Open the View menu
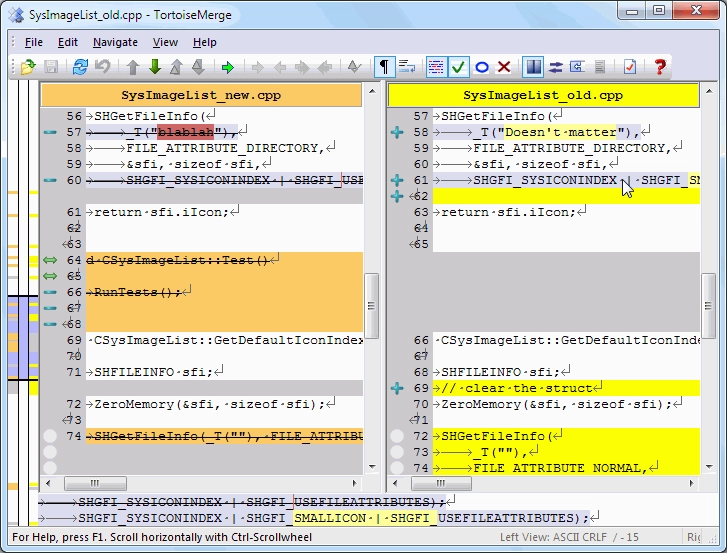The height and width of the screenshot is (553, 727). [165, 42]
